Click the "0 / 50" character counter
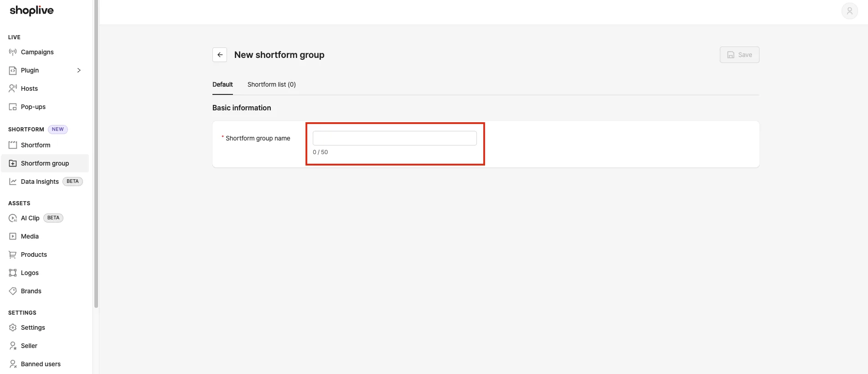868x374 pixels. [x=320, y=152]
